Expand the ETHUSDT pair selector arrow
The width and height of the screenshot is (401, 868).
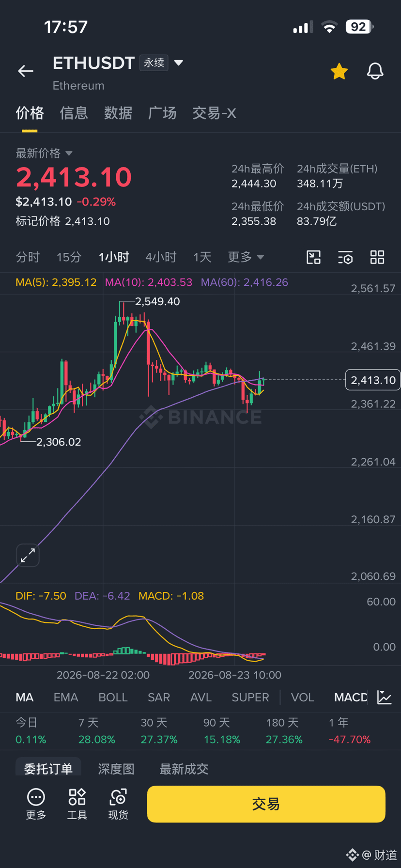pos(179,62)
